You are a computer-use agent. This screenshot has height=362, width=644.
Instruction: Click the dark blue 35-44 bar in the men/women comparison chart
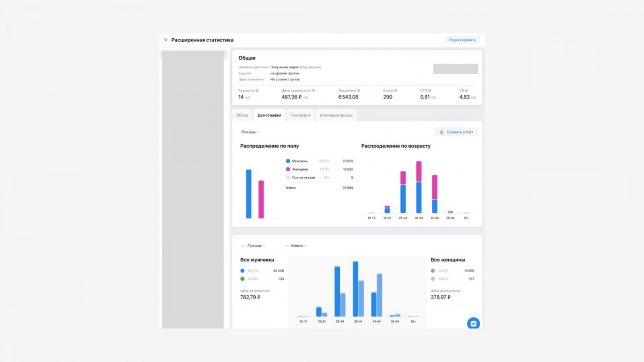tap(355, 289)
